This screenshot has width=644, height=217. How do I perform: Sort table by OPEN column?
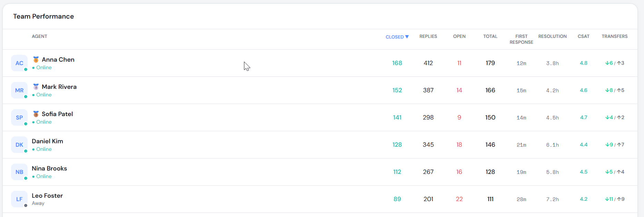coord(459,37)
